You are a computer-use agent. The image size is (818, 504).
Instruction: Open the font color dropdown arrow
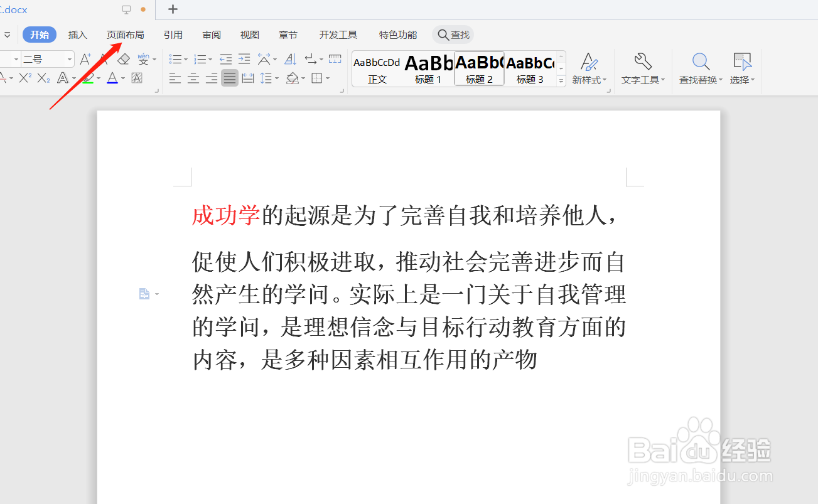click(x=123, y=77)
